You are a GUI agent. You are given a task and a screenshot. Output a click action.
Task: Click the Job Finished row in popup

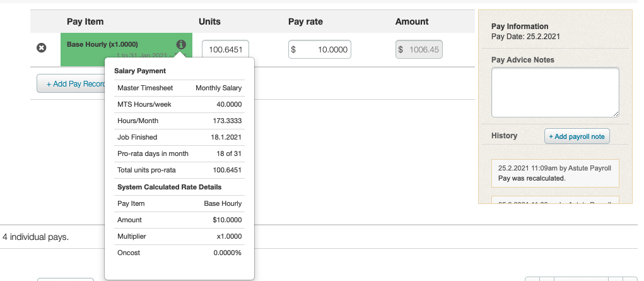[x=179, y=137]
